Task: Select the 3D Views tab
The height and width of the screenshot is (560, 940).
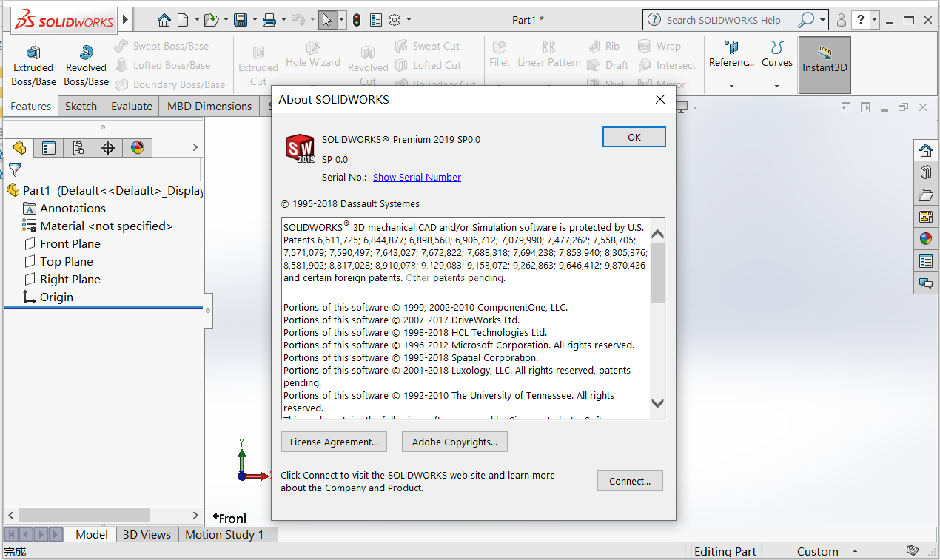Action: pos(147,534)
